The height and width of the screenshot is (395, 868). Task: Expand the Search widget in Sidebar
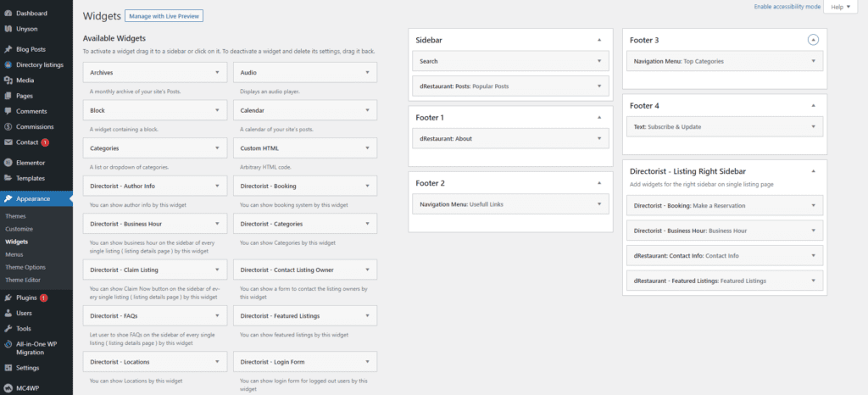click(599, 61)
